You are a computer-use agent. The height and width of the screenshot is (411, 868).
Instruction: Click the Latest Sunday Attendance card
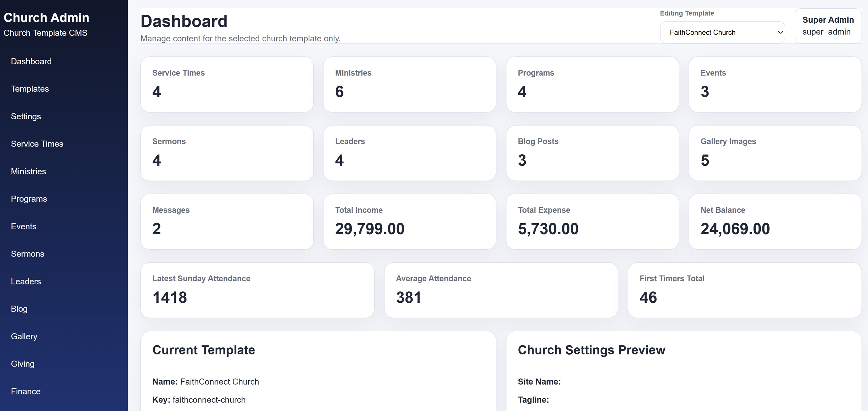tap(257, 290)
